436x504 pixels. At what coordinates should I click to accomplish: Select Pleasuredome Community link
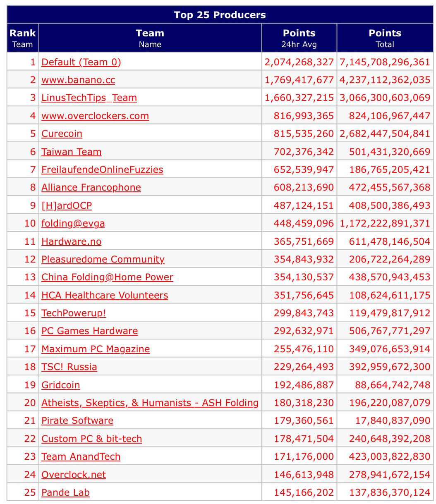click(103, 259)
